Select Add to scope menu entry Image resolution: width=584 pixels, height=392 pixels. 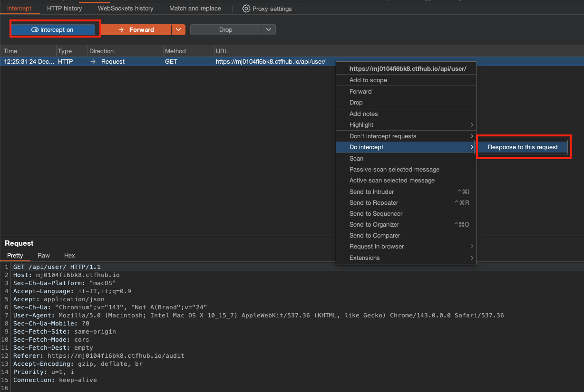pos(368,80)
